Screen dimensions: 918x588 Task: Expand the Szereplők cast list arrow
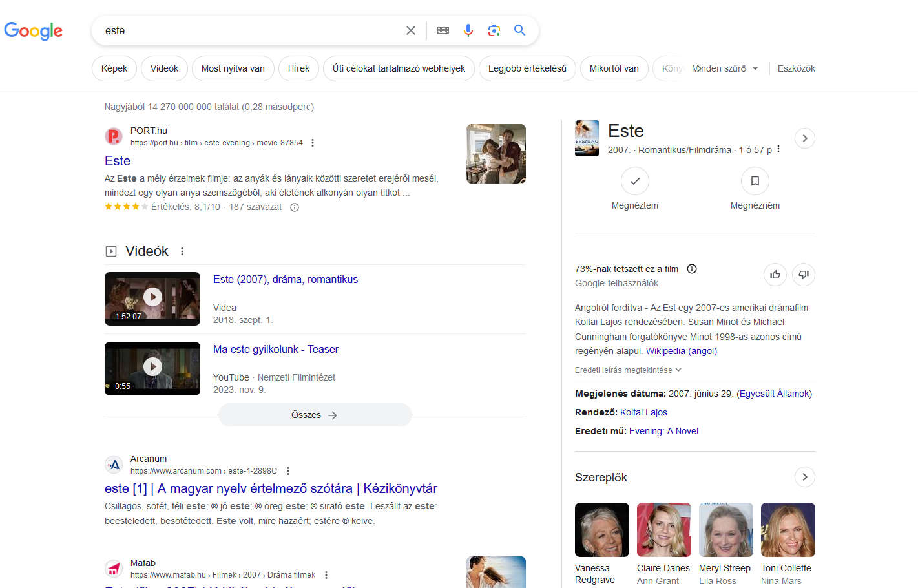point(804,477)
